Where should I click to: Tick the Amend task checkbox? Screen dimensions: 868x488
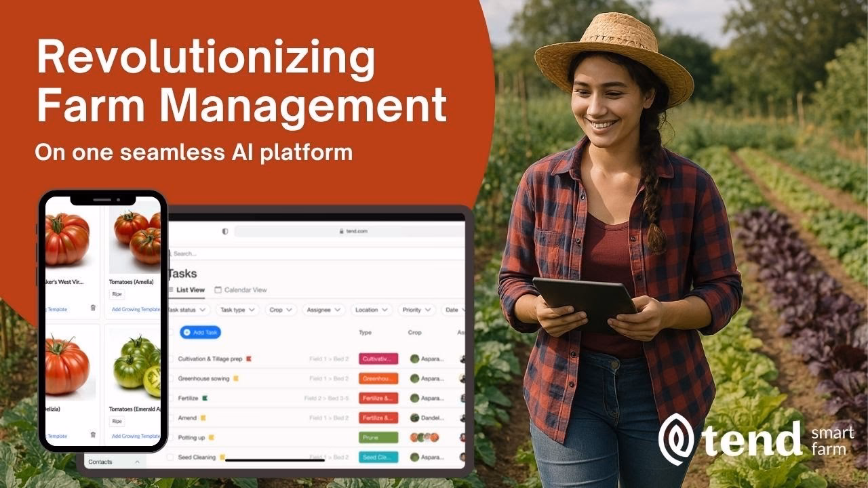[170, 418]
